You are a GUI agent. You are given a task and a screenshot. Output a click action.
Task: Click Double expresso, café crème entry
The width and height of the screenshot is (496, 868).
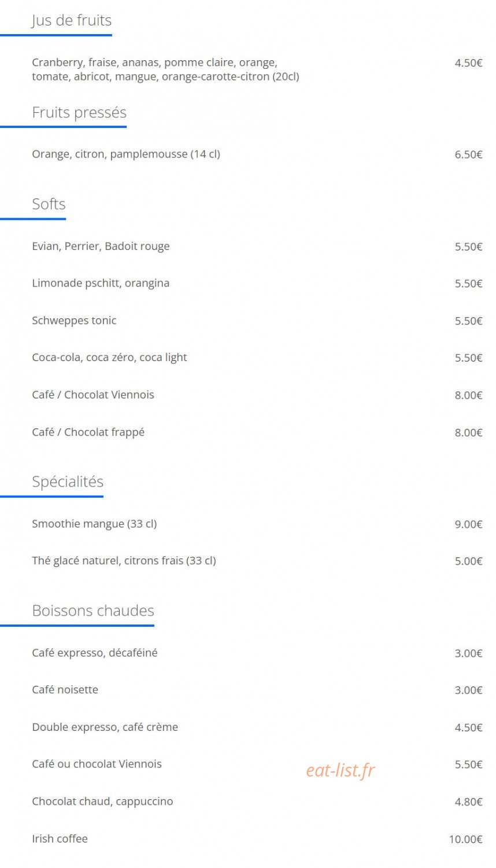pyautogui.click(x=105, y=727)
